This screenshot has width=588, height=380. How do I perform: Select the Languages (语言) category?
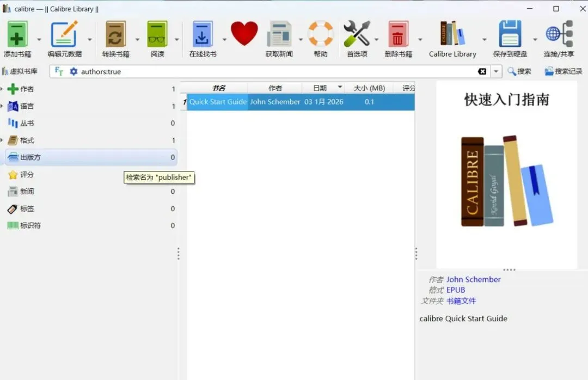pyautogui.click(x=91, y=106)
